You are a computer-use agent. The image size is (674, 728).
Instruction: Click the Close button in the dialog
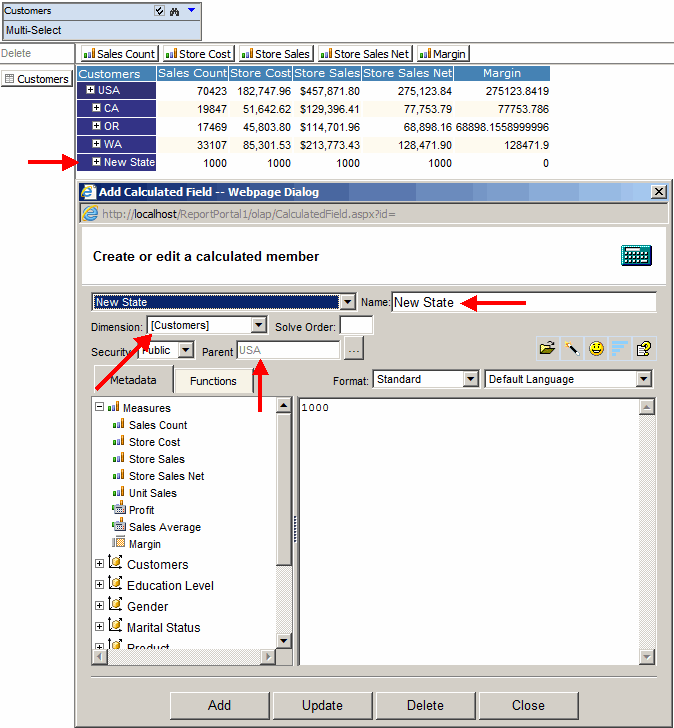(529, 705)
